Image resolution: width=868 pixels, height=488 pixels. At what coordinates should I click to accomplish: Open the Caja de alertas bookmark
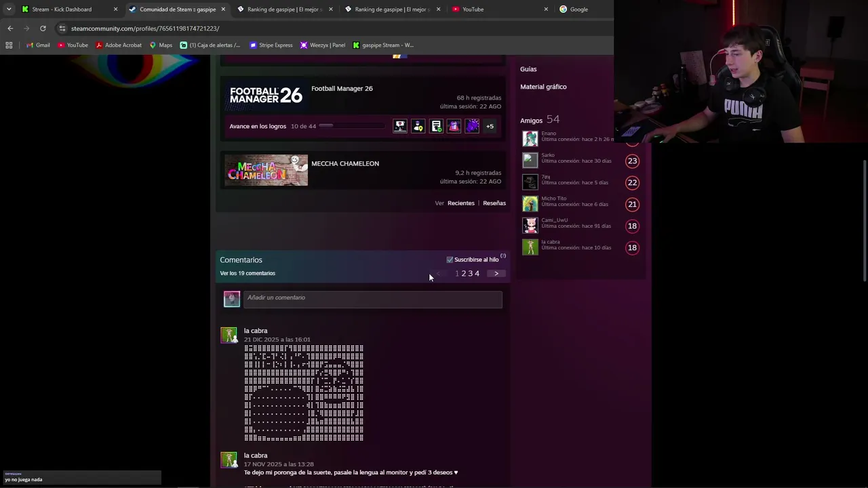(210, 45)
